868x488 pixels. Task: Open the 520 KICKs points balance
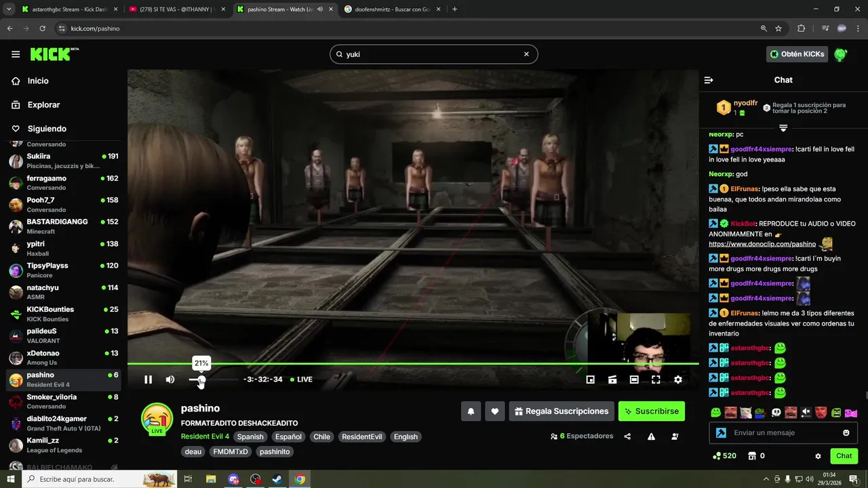pyautogui.click(x=724, y=456)
